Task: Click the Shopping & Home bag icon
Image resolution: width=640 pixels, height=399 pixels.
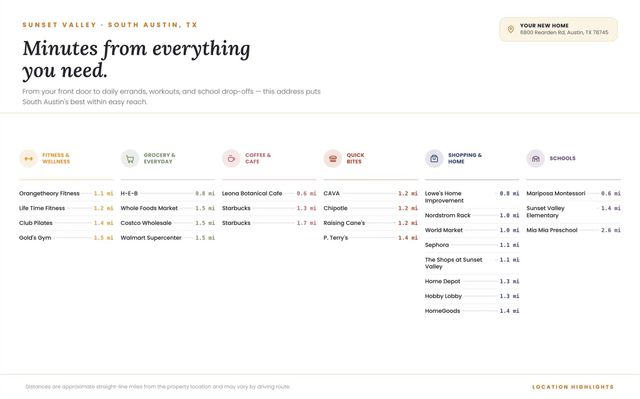Action: pos(434,158)
